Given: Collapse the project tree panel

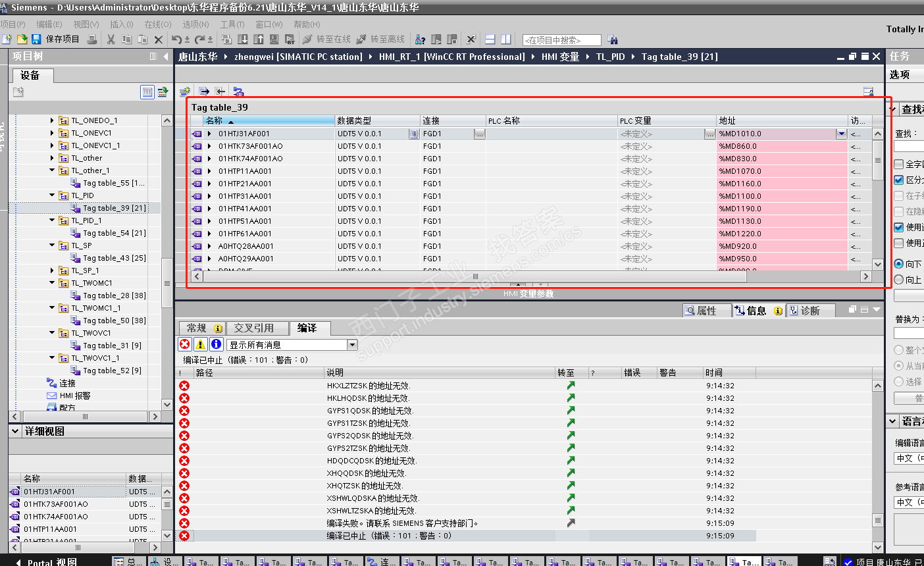Looking at the screenshot, I should click(x=166, y=57).
